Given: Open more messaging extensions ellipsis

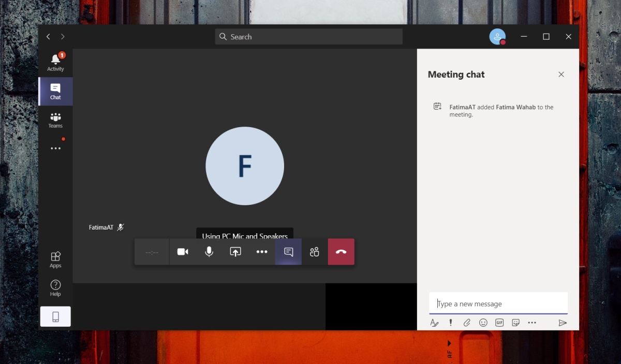Looking at the screenshot, I should click(x=532, y=323).
